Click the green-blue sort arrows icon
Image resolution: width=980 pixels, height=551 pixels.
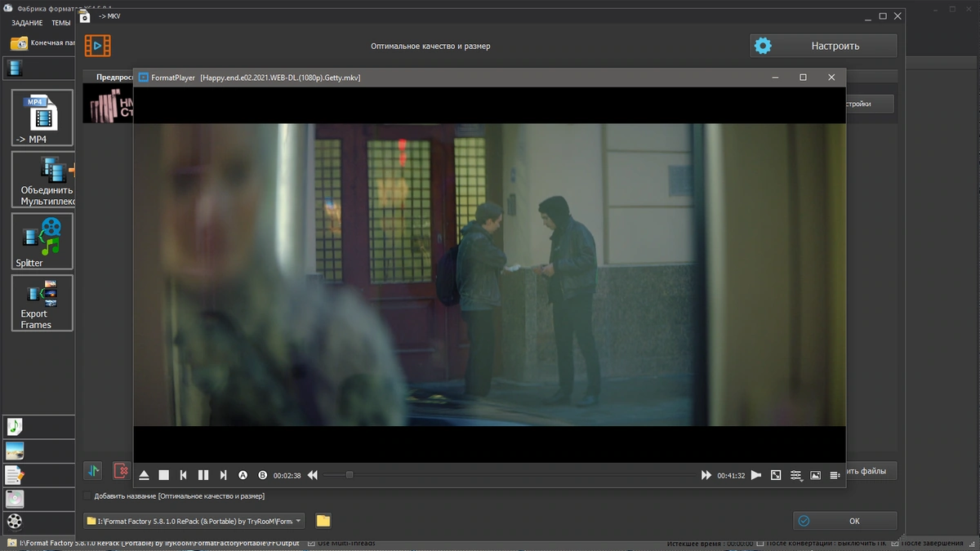(x=93, y=471)
